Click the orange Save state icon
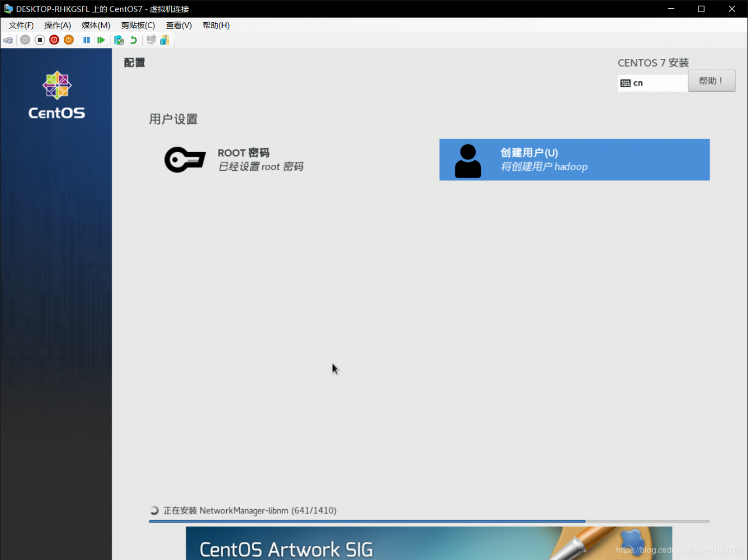Screen dimensions: 748x560 (x=69, y=40)
